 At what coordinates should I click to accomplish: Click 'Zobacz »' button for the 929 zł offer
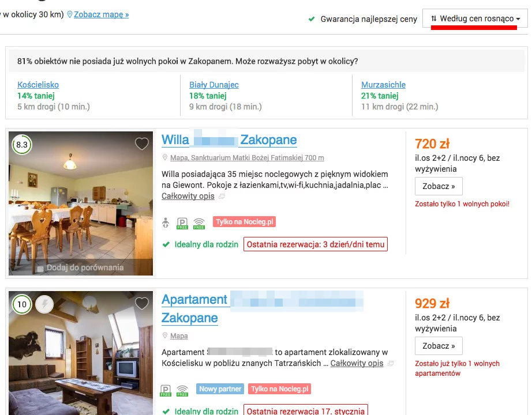[439, 346]
